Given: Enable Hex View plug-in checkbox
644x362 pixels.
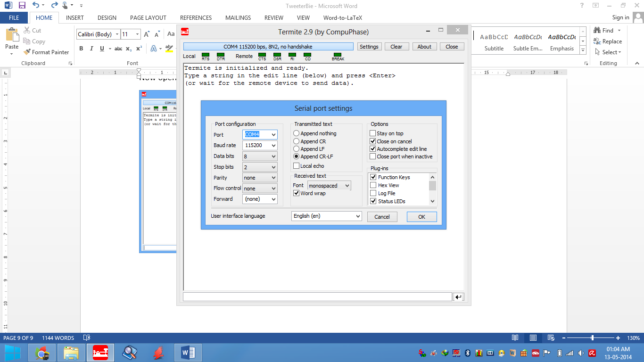Looking at the screenshot, I should pos(373,185).
